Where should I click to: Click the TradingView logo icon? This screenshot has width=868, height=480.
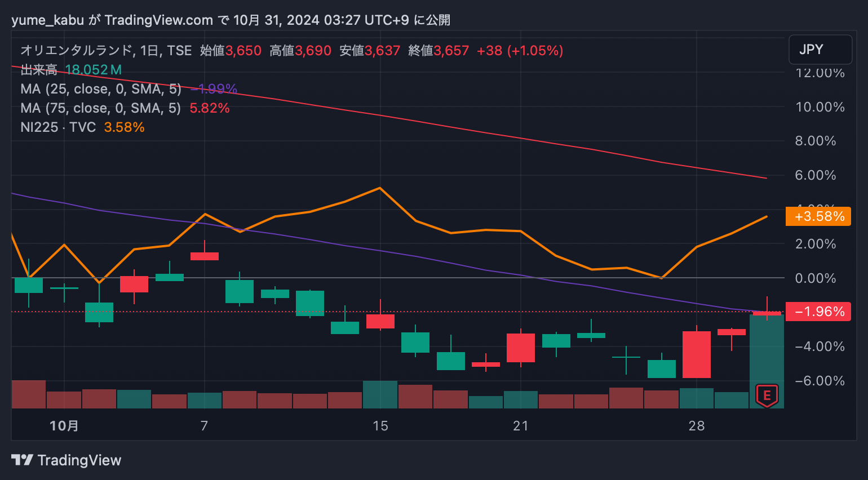pos(22,460)
